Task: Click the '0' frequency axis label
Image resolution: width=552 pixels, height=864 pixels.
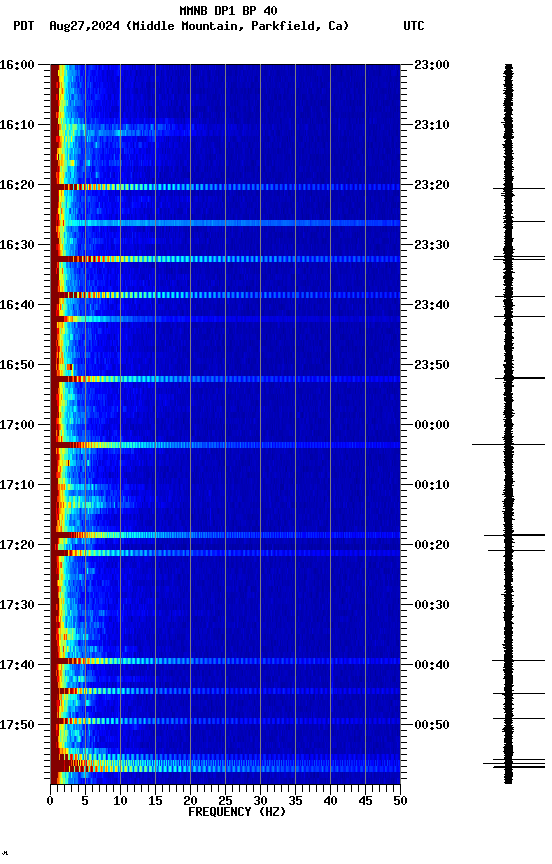Action: tap(50, 801)
